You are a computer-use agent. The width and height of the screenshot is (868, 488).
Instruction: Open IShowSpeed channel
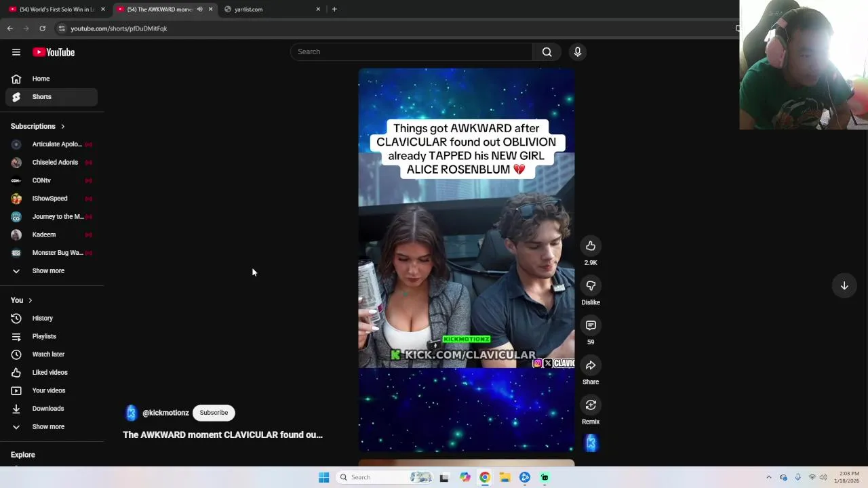click(52, 199)
